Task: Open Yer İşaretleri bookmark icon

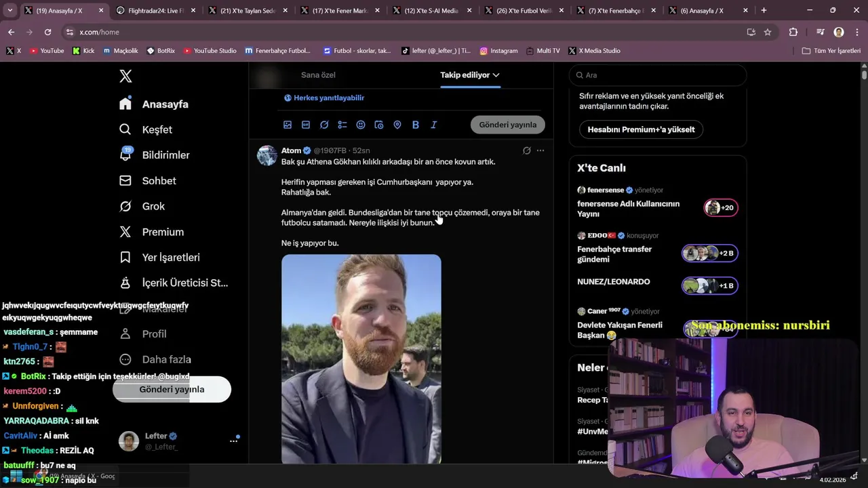Action: click(125, 258)
